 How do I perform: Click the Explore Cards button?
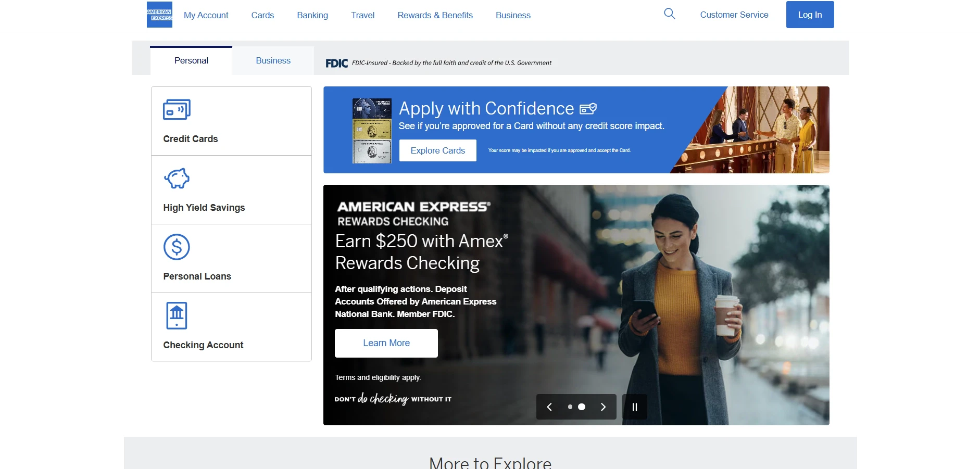click(438, 150)
